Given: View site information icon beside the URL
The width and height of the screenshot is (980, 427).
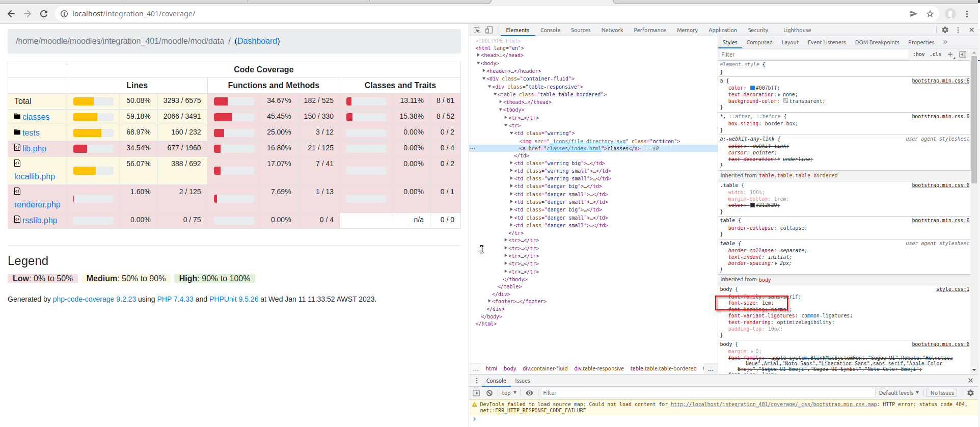Looking at the screenshot, I should tap(64, 14).
